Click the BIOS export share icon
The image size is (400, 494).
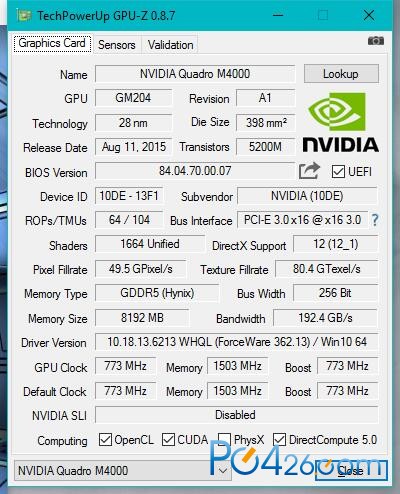[x=309, y=171]
